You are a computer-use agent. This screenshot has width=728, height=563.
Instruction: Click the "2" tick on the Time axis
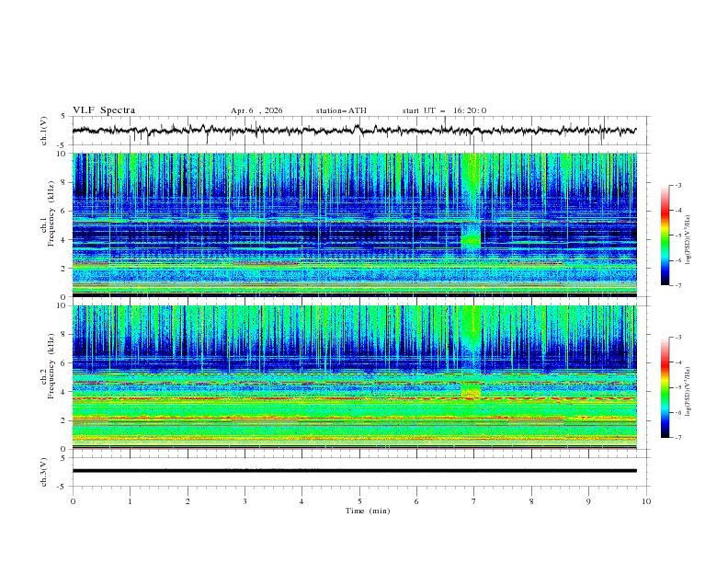pos(188,501)
